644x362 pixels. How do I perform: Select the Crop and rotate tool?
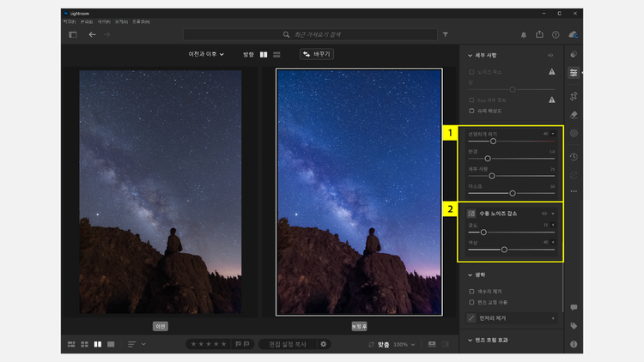point(574,96)
